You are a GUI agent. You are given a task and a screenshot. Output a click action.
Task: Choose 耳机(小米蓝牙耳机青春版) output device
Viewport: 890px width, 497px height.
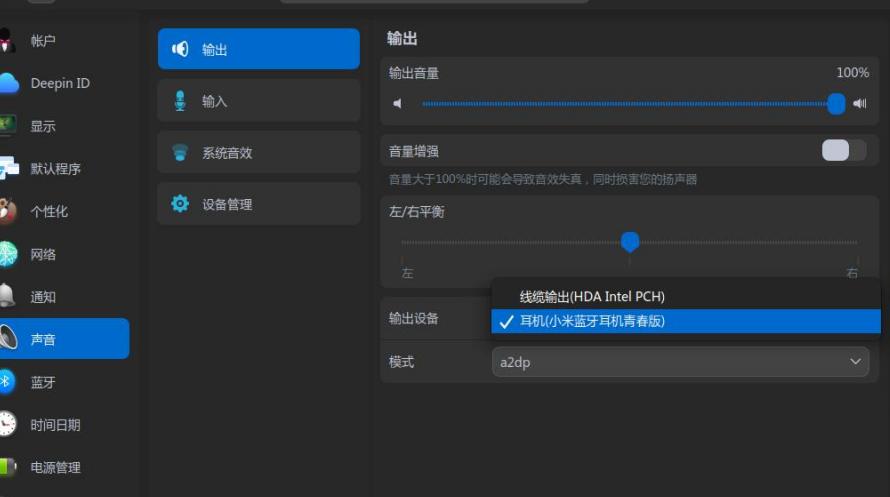click(x=686, y=321)
